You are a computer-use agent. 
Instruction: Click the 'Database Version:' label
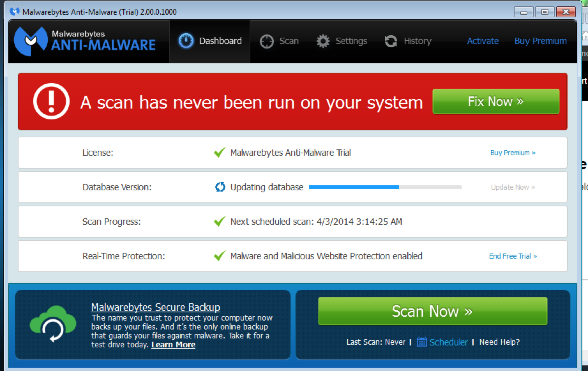click(117, 187)
